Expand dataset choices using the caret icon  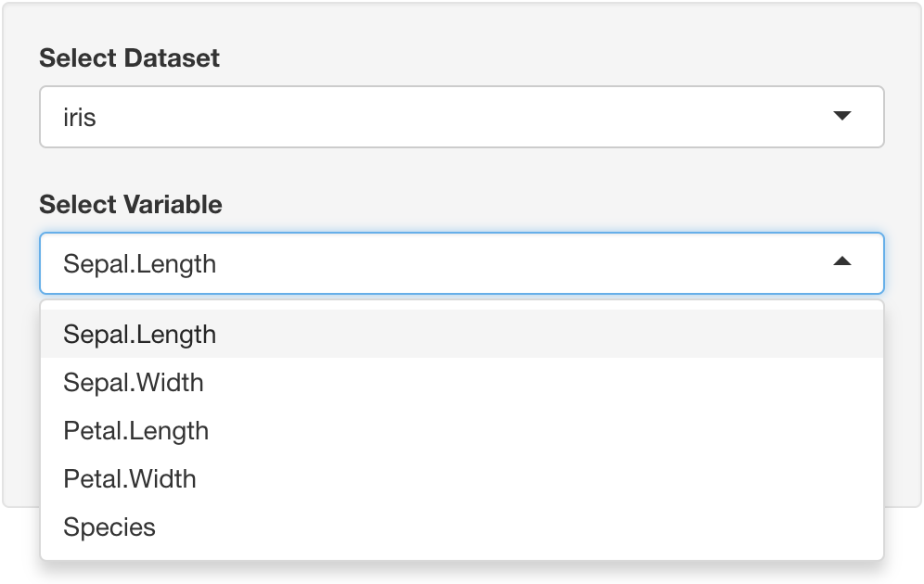pos(841,117)
